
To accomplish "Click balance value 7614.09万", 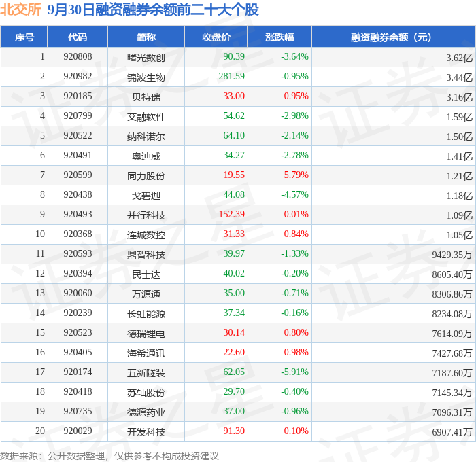I will [452, 334].
